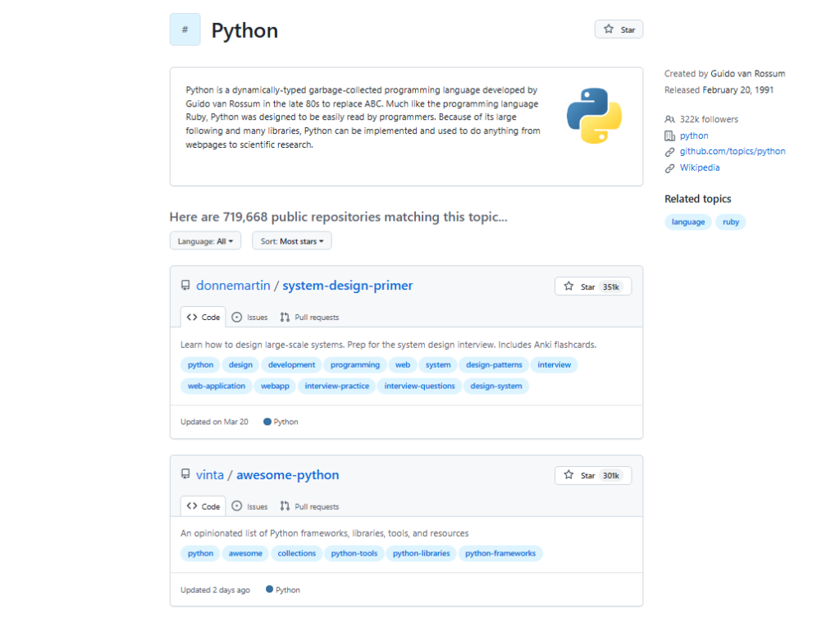The image size is (840, 618).
Task: Click Python language label under system-design-primer
Action: point(281,423)
